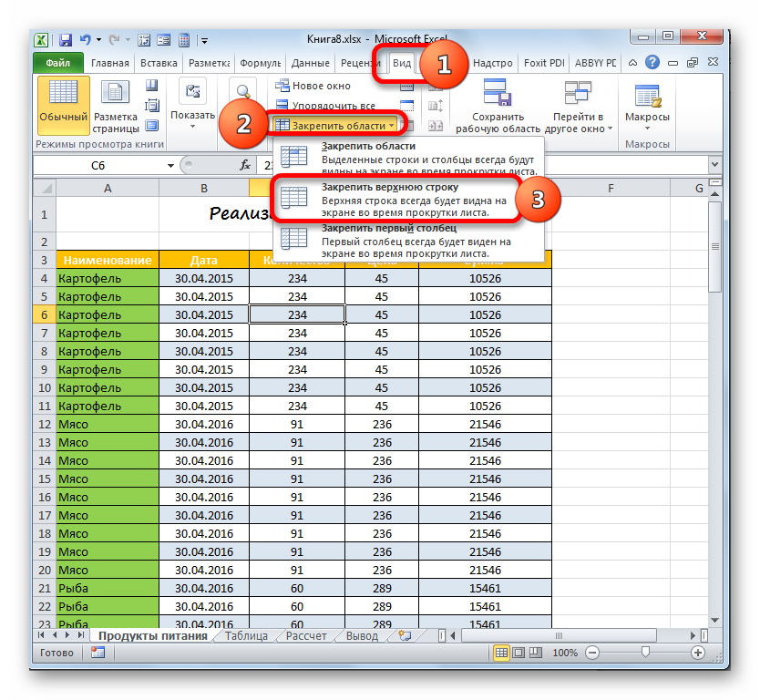The image size is (760, 700).
Task: Open the Закрепить области dropdown button
Action: tap(334, 126)
